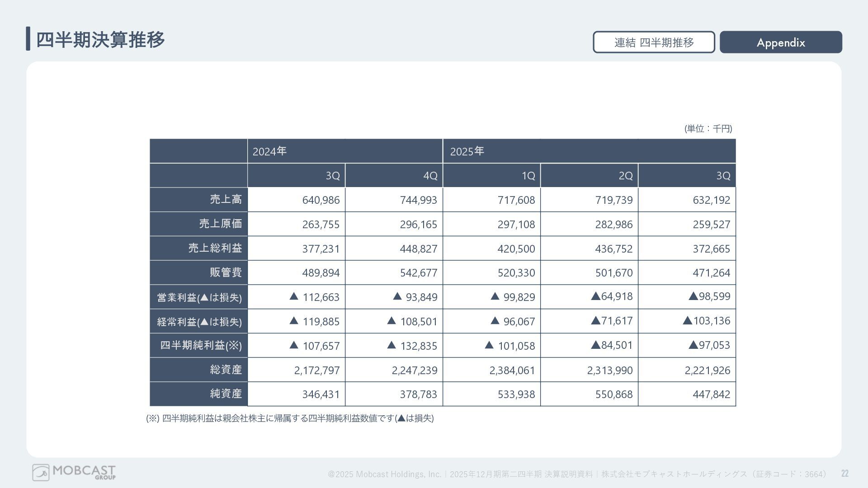Select the 連結 四半期推移 tab box
This screenshot has height=488, width=868.
tap(654, 42)
